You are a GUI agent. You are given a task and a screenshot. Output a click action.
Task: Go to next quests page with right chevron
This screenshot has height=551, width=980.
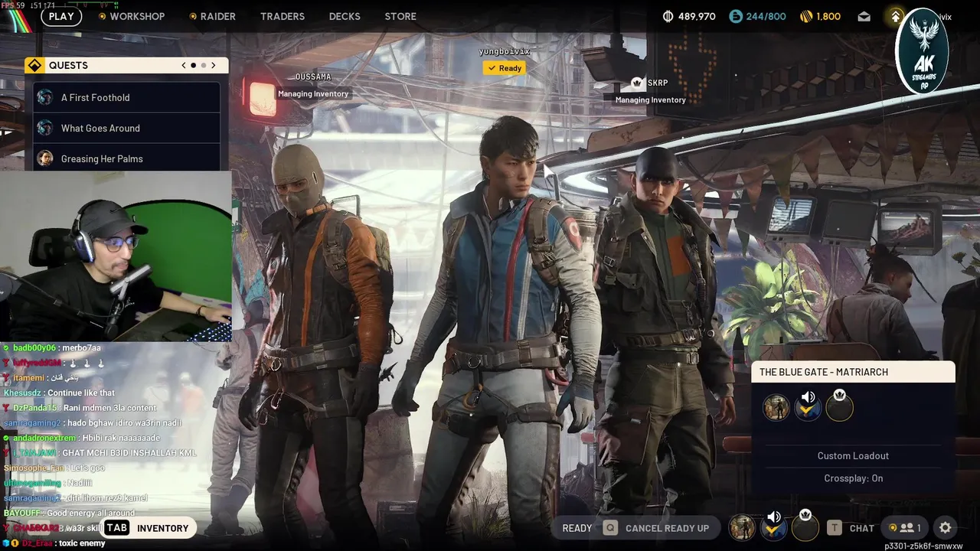214,65
